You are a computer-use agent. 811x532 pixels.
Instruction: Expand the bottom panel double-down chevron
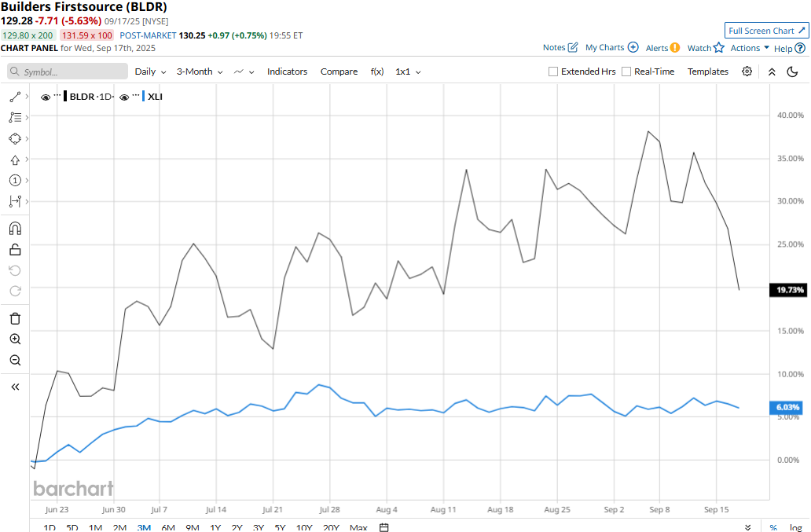pos(748,527)
